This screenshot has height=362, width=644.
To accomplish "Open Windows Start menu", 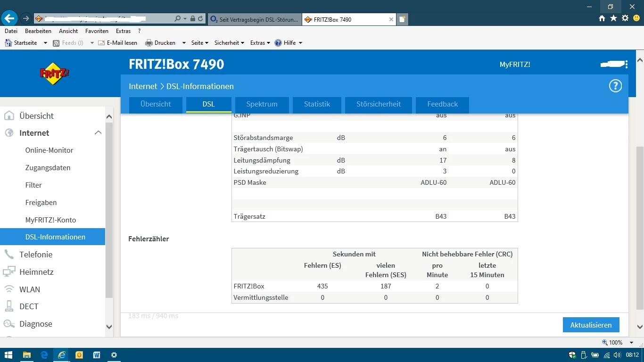I will click(8, 355).
